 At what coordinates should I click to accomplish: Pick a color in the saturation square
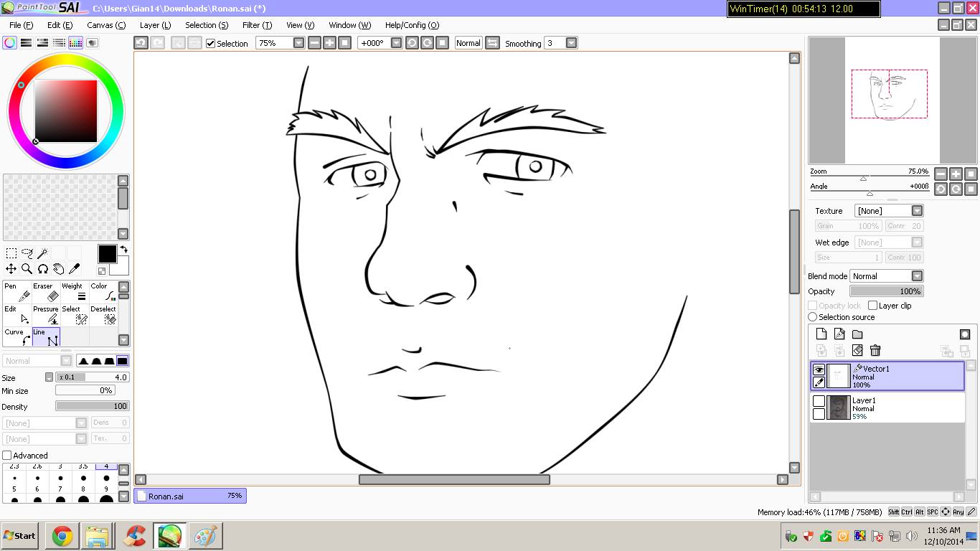(66, 111)
